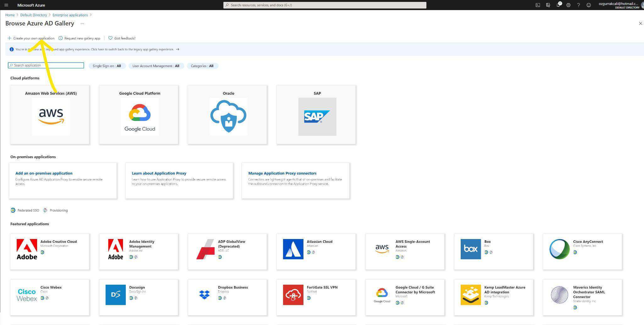Open the Cisco Webex app
The image size is (644, 325).
50,297
